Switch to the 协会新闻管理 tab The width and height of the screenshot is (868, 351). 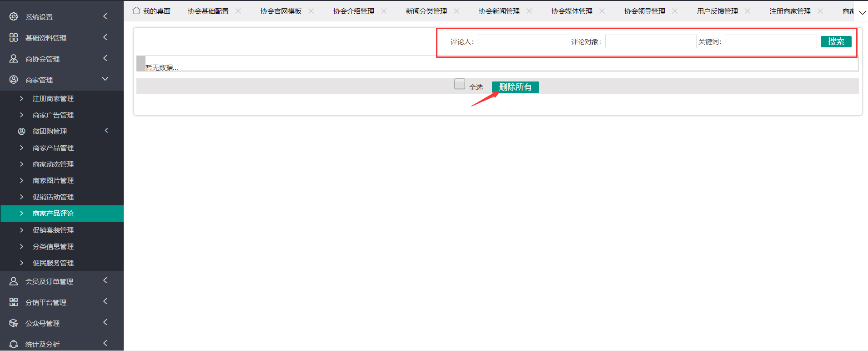click(x=499, y=11)
